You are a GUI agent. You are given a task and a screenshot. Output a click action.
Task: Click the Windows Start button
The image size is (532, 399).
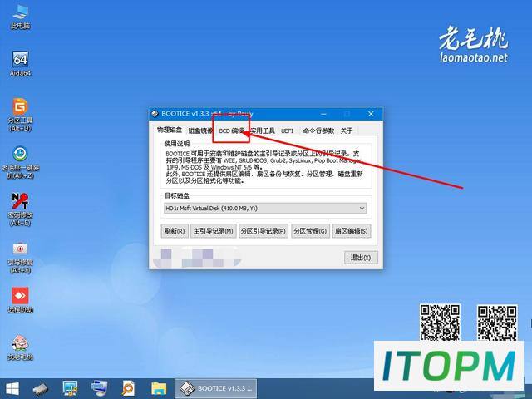(12, 388)
